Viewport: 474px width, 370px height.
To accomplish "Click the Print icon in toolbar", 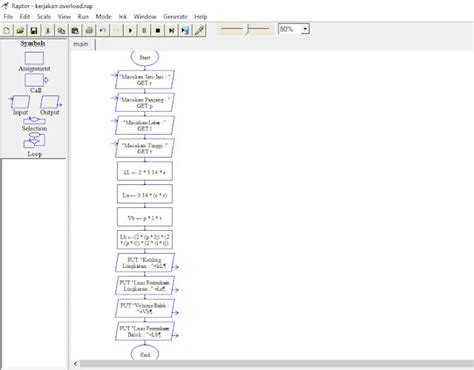I will [x=89, y=31].
